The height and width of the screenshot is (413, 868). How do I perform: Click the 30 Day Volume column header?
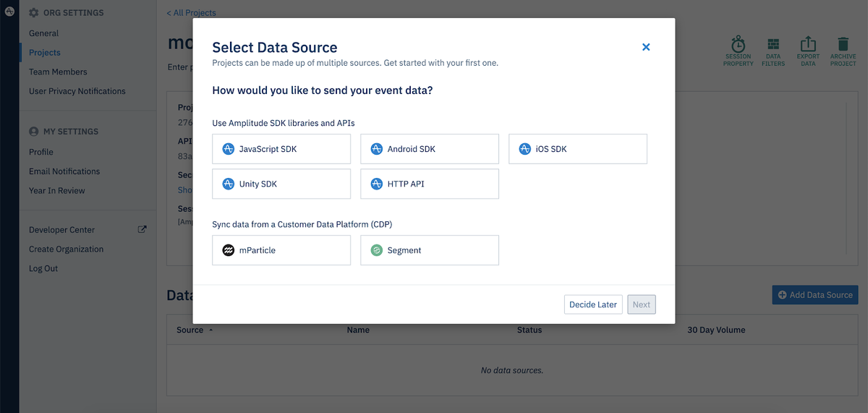click(716, 330)
